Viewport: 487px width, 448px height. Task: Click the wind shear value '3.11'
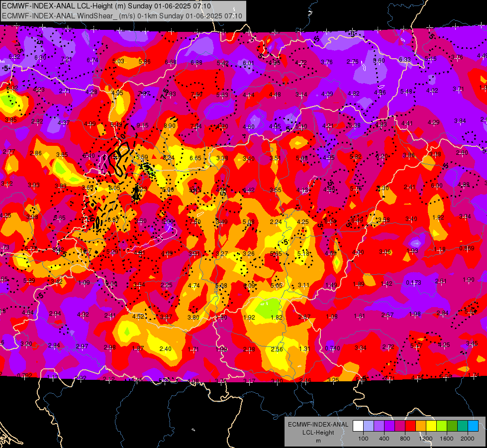(303, 285)
